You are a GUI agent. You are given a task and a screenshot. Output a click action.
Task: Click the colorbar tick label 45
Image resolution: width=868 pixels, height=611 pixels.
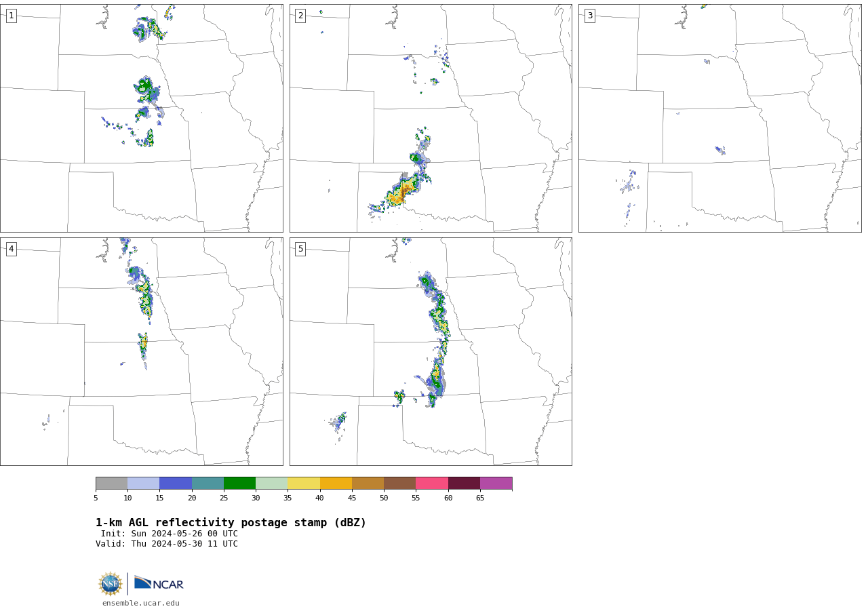[x=352, y=498]
